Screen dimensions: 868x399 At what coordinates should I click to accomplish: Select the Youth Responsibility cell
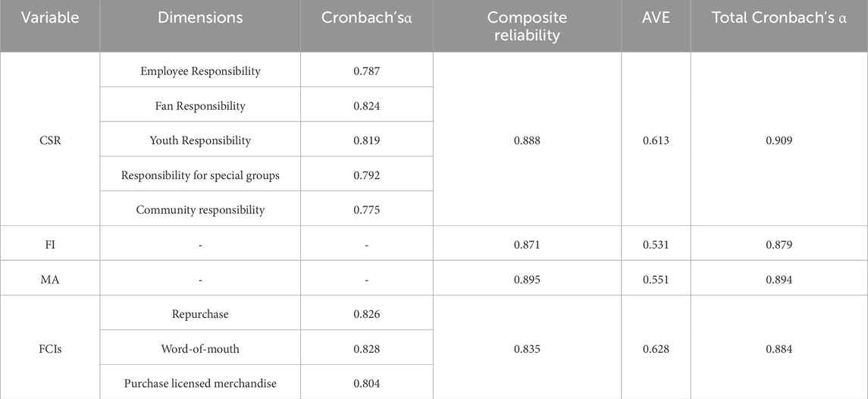click(200, 140)
